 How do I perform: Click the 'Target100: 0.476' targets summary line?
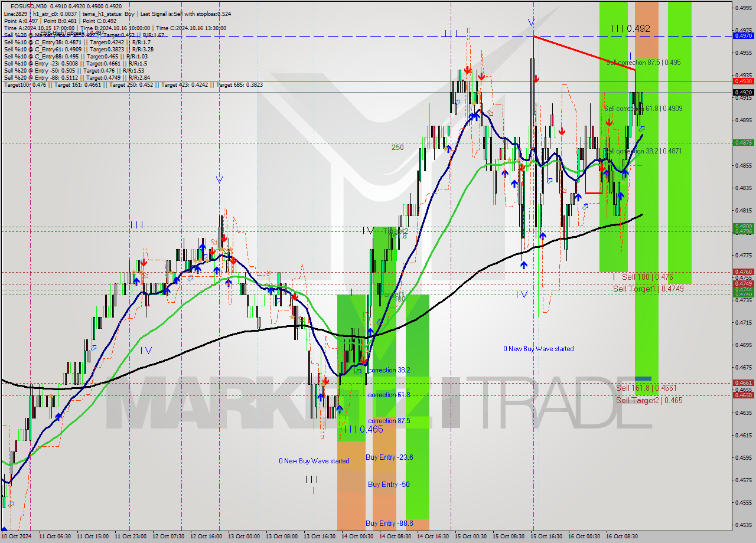pos(133,84)
